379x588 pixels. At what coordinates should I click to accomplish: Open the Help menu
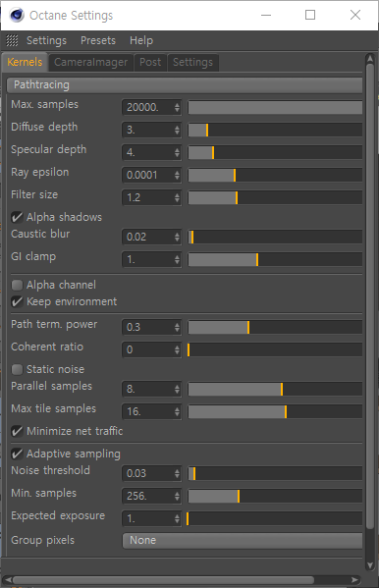pyautogui.click(x=141, y=40)
